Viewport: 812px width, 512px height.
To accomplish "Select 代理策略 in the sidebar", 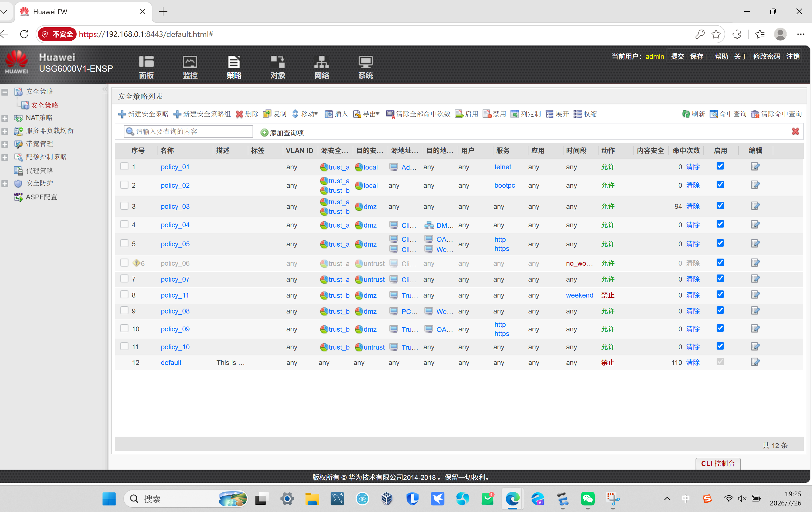I will 40,171.
